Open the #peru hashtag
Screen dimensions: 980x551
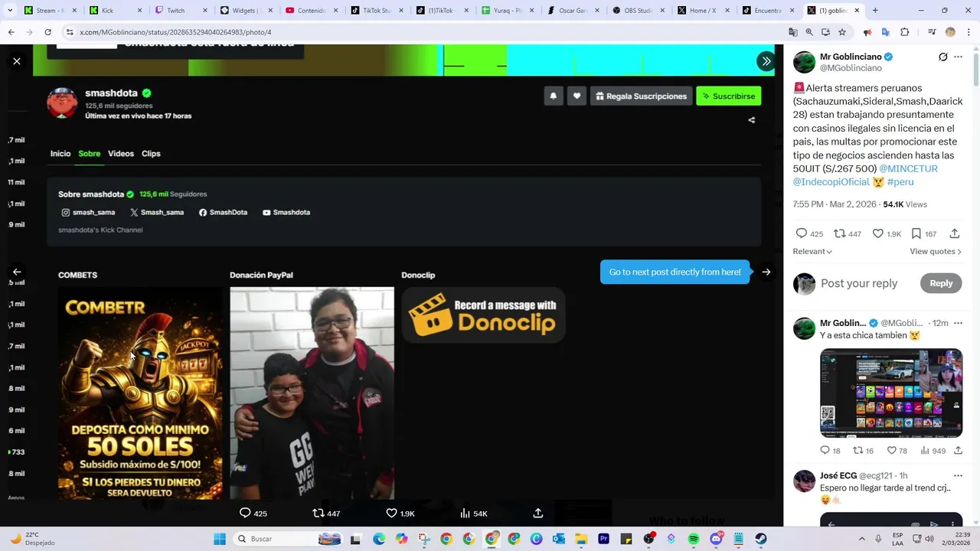pos(900,182)
